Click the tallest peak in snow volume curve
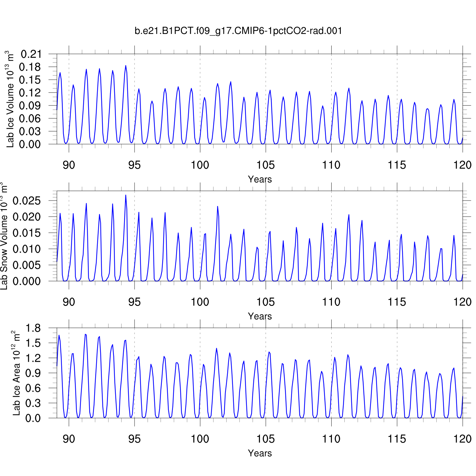Image resolution: width=476 pixels, height=476 pixels. pos(126,195)
